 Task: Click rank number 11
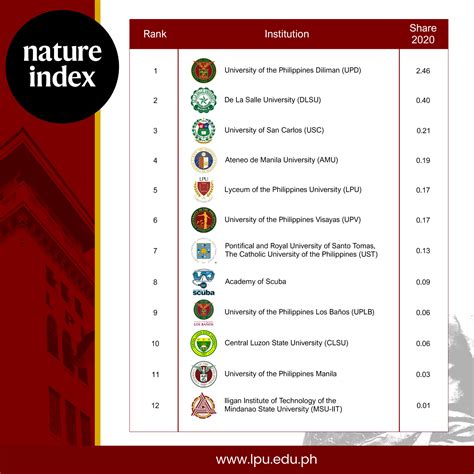click(x=155, y=374)
